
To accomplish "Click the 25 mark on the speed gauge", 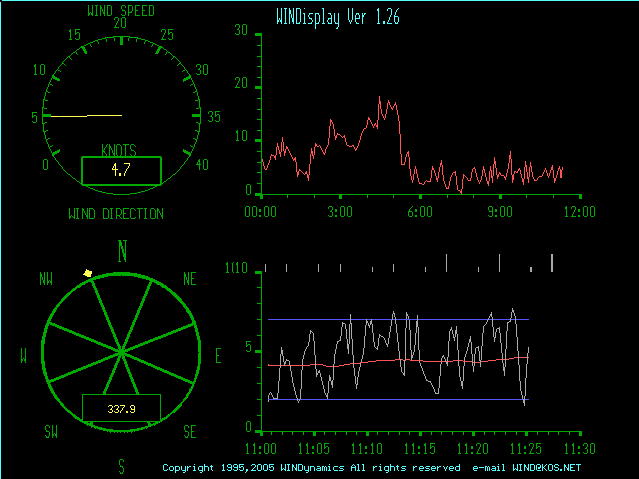I will [x=167, y=35].
